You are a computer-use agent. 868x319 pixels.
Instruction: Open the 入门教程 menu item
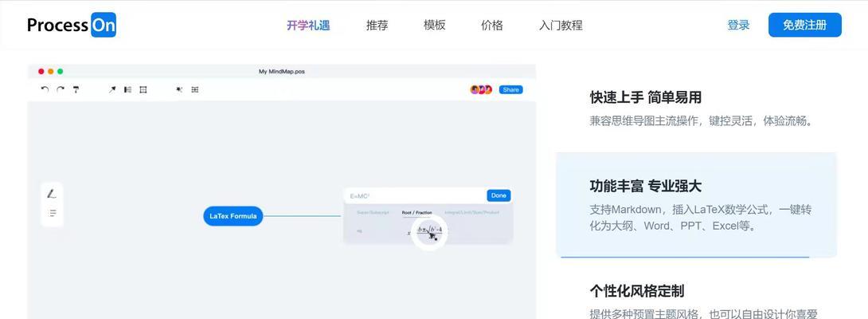(x=561, y=26)
